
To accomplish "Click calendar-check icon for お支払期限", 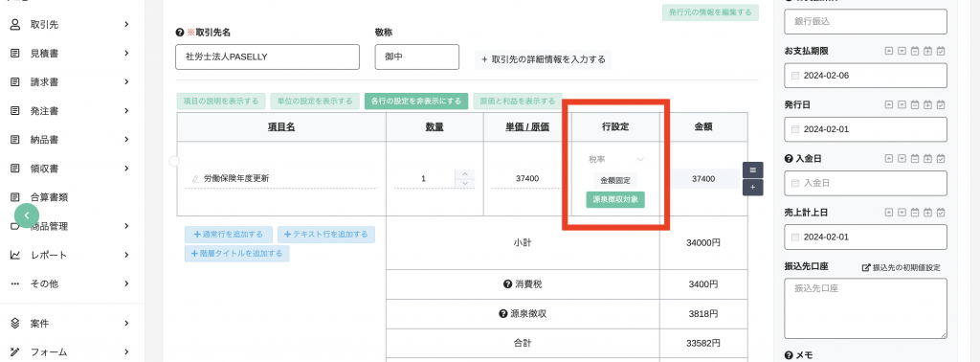I will click(x=942, y=51).
